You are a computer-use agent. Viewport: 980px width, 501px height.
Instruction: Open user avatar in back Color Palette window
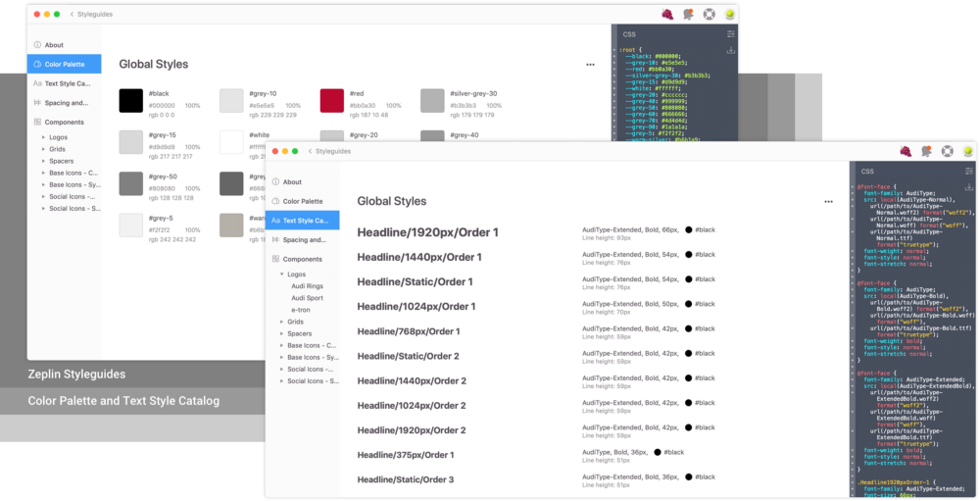729,14
